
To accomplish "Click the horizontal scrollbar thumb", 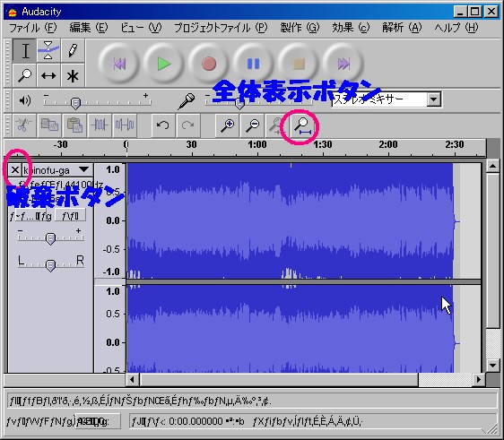I will [x=279, y=380].
